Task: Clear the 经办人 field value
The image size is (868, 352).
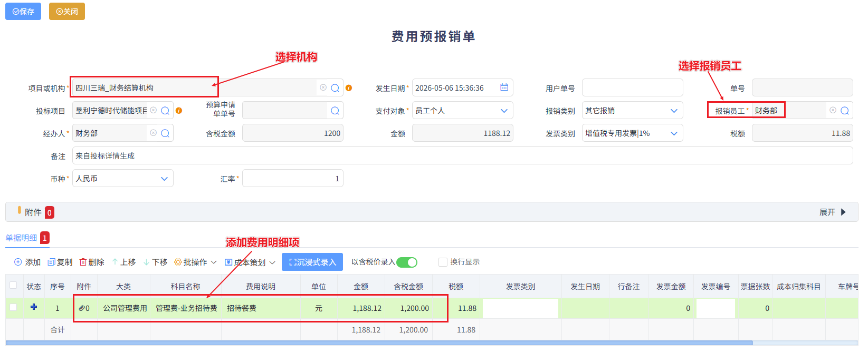Action: click(x=153, y=133)
